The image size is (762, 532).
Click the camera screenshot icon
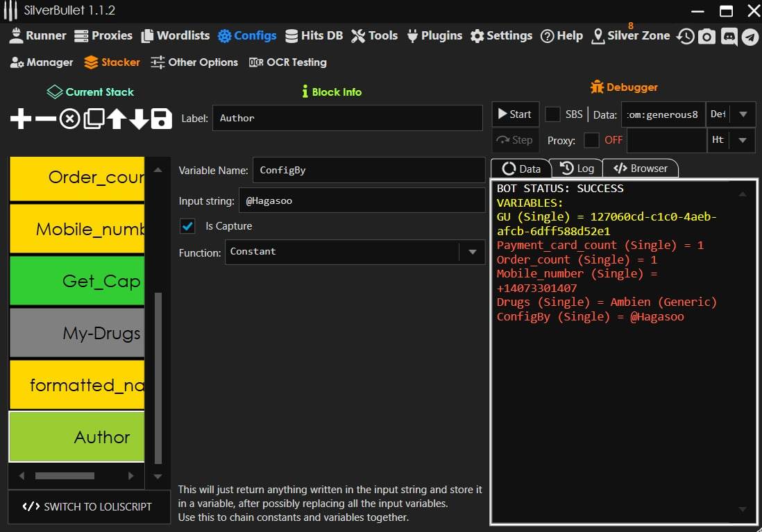point(706,37)
